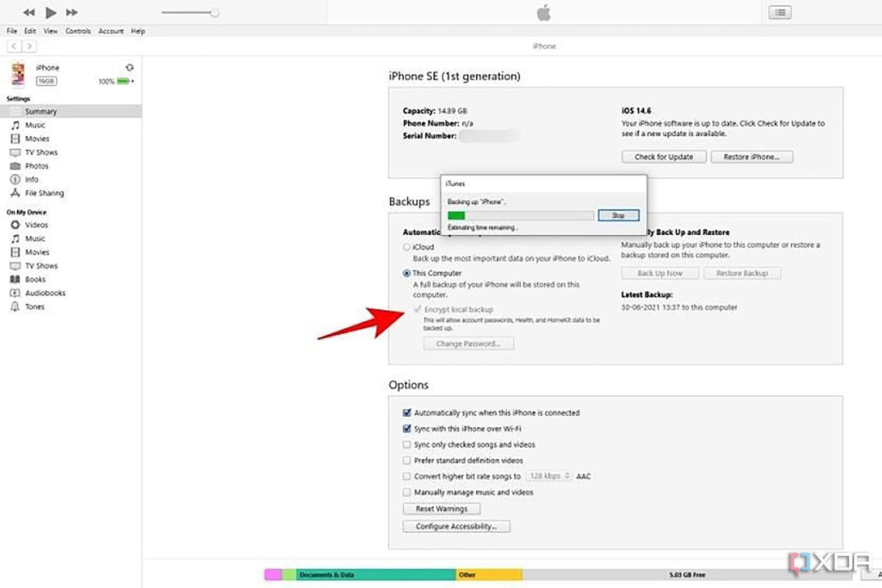Screen dimensions: 882x588
Task: Select the iCloud backup radio button
Action: click(x=407, y=247)
